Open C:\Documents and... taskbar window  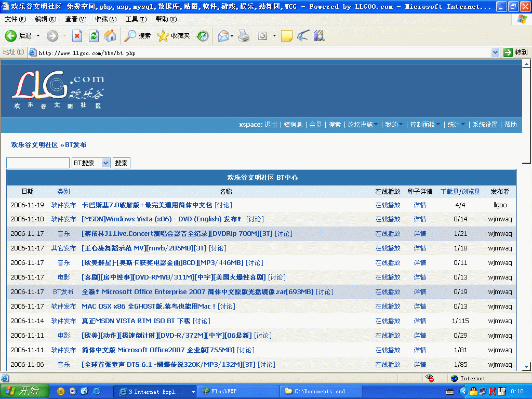320,391
